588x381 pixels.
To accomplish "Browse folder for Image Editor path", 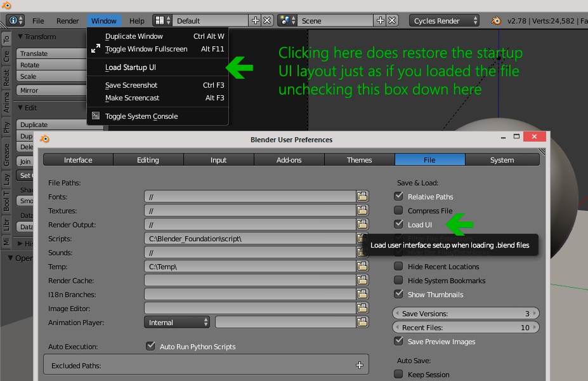I will [x=362, y=308].
